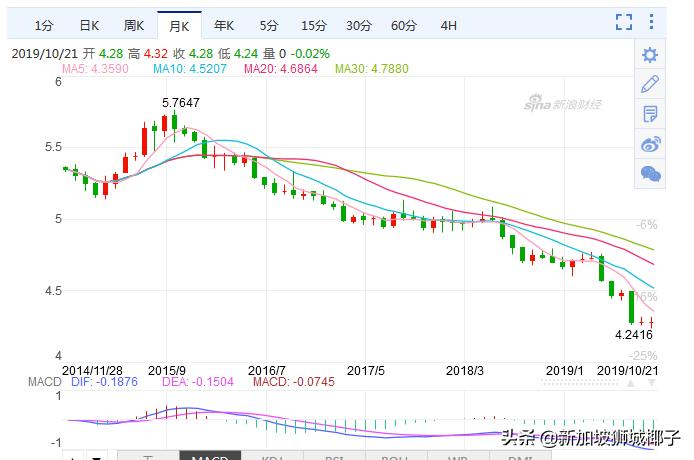Click the -0.02% change value

point(310,54)
